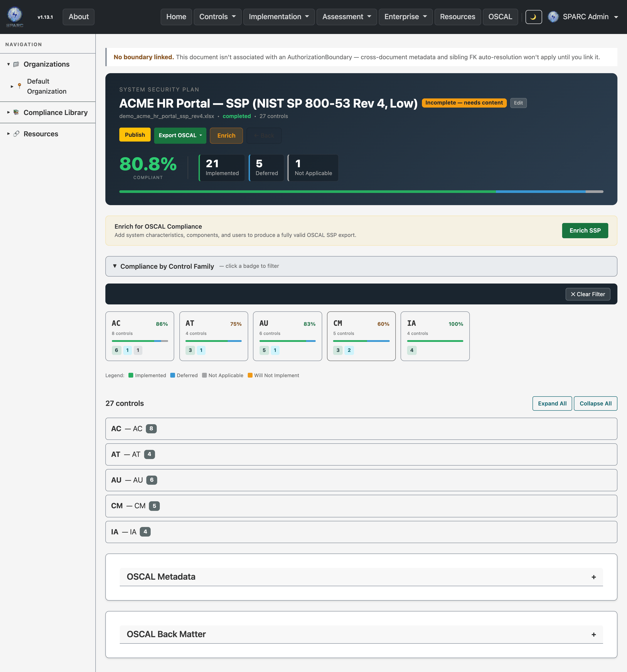Expand OSCAL Back Matter plus icon
The image size is (627, 672).
(593, 635)
